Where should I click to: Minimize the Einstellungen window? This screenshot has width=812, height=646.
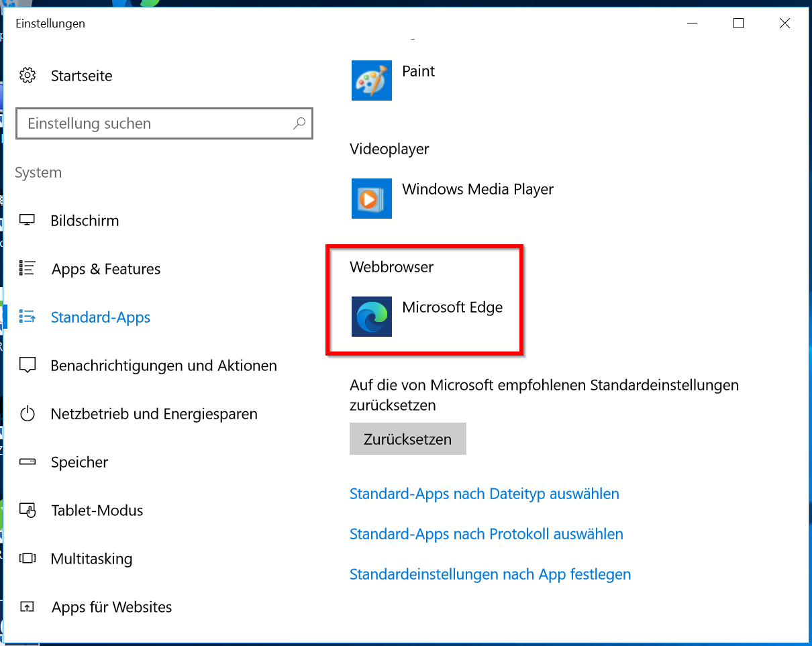click(693, 23)
